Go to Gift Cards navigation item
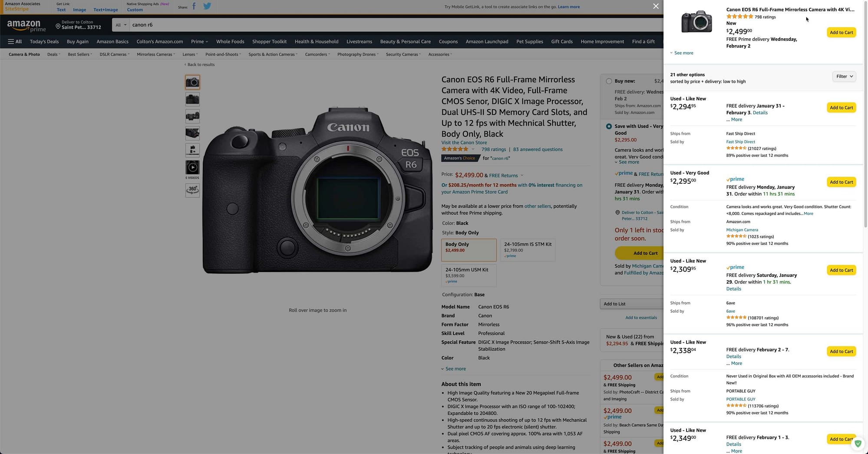 tap(562, 42)
